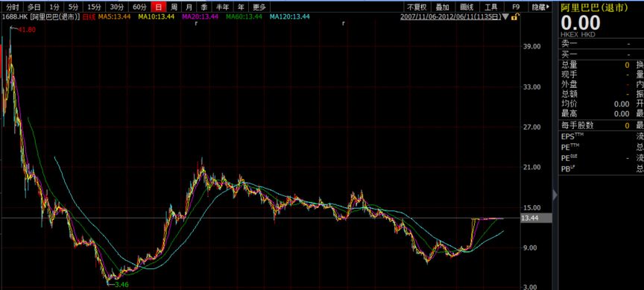Click the F9 button
Viewport: 644px width, 290px height.
[516, 7]
